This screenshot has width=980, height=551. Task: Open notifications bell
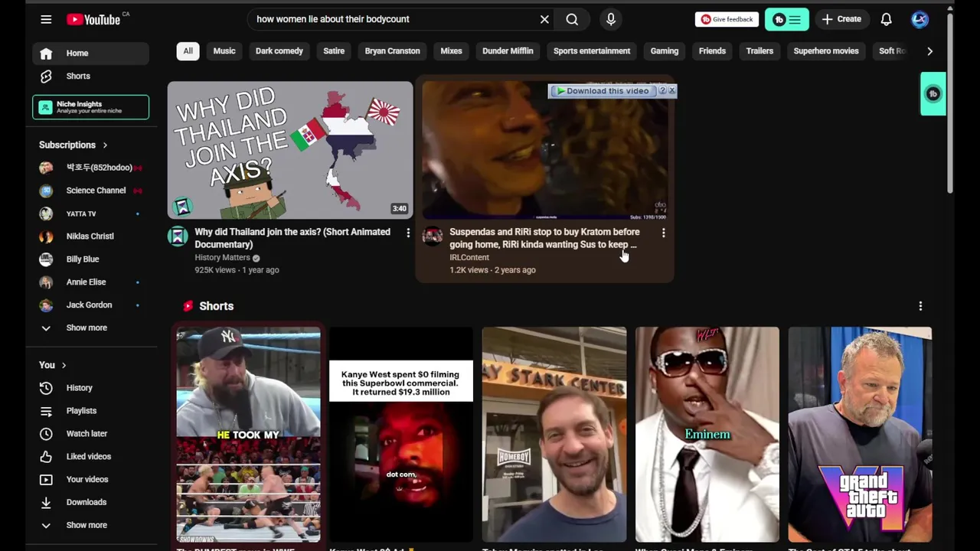(886, 19)
